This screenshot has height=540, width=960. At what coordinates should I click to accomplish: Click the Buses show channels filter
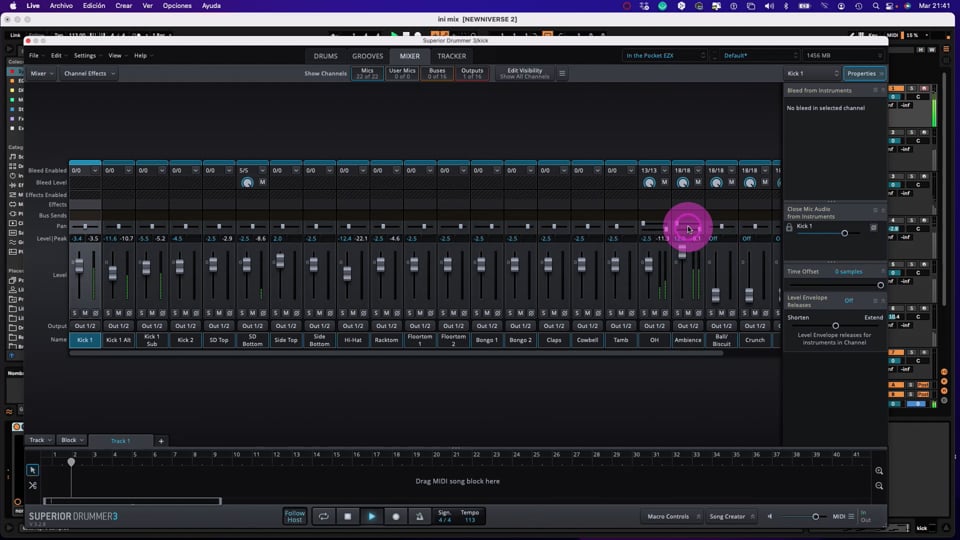(437, 73)
